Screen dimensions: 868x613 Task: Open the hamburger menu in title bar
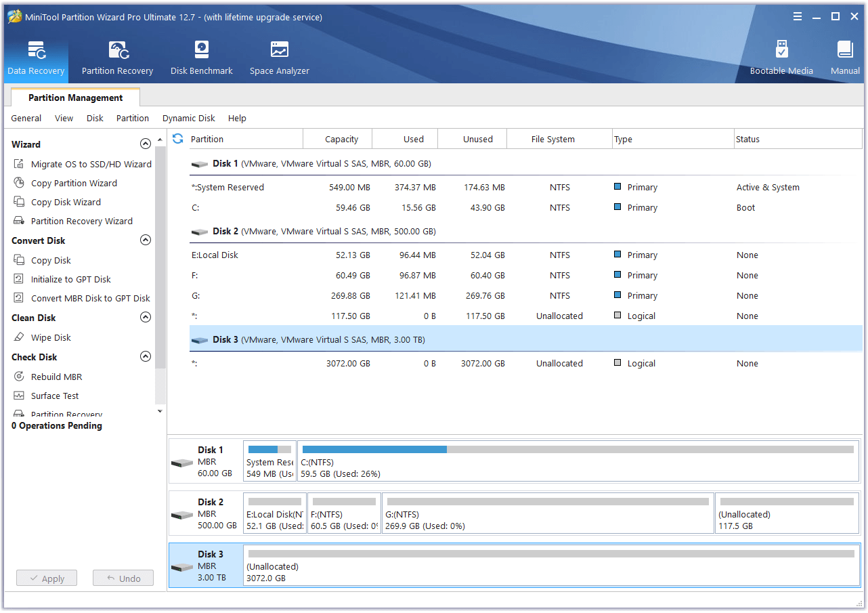coord(798,17)
